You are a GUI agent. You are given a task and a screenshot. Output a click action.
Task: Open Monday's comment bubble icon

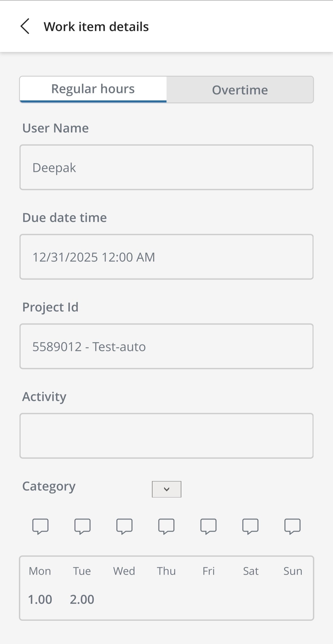pos(40,526)
